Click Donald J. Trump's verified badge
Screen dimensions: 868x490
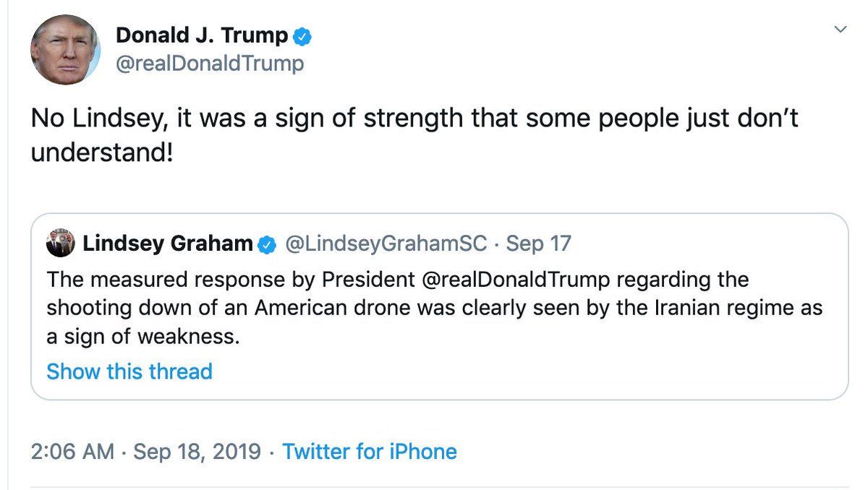(302, 35)
